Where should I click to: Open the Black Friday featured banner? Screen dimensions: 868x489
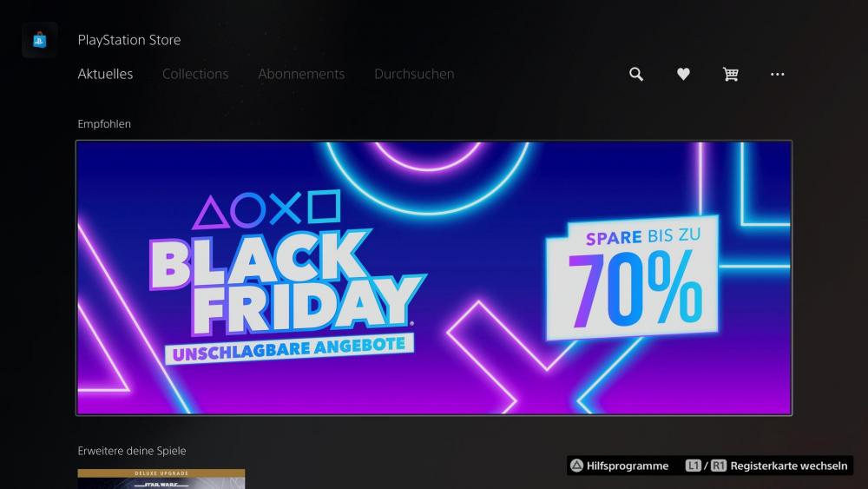point(434,278)
